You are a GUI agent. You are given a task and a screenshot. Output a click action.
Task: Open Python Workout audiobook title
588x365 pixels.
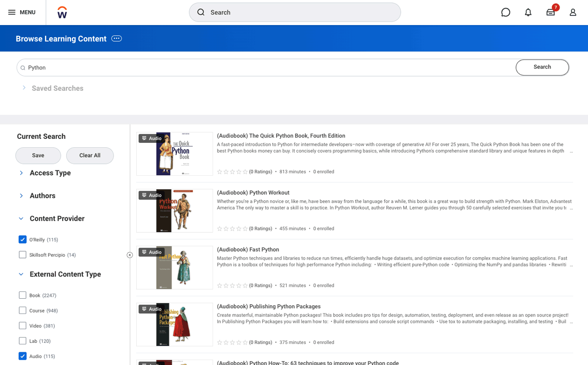click(x=253, y=193)
